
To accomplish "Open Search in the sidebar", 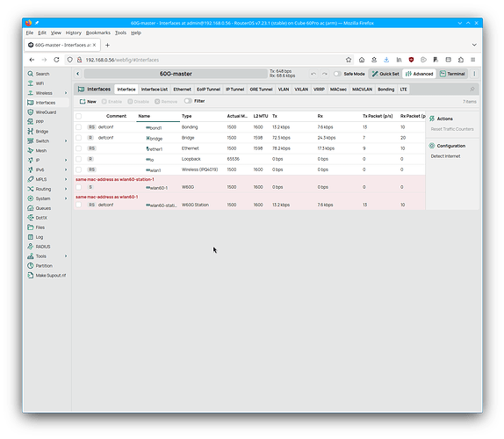I will tap(39, 74).
